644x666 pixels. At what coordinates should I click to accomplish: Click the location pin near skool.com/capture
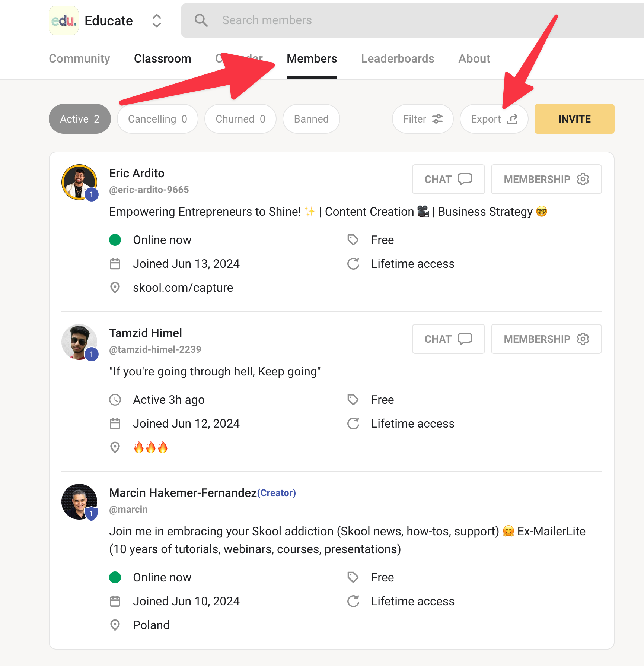point(115,288)
